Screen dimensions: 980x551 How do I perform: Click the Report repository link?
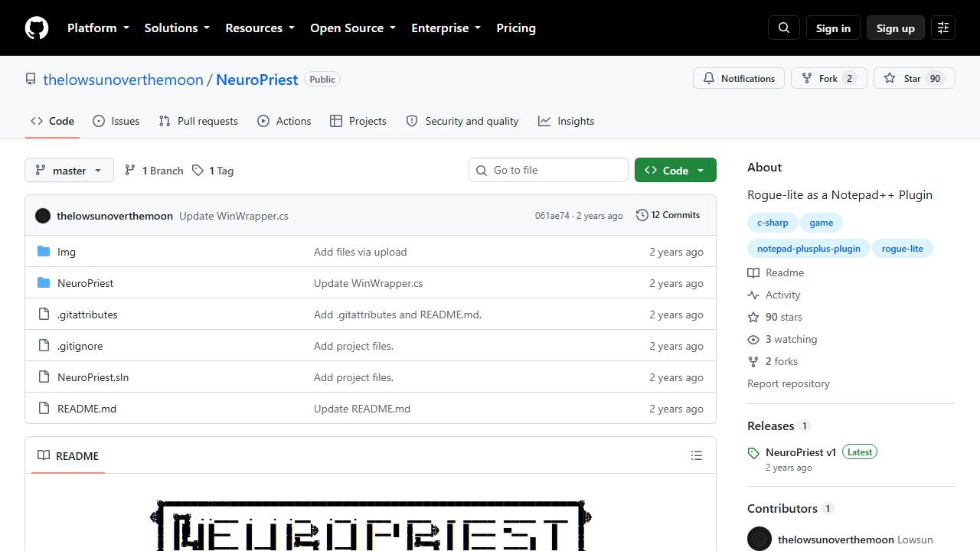[x=789, y=383]
